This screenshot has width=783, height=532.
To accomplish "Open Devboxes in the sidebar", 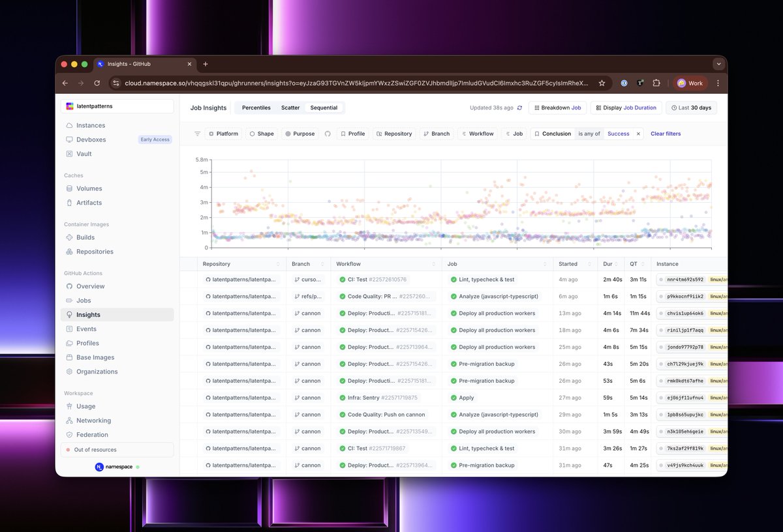I will pyautogui.click(x=91, y=140).
